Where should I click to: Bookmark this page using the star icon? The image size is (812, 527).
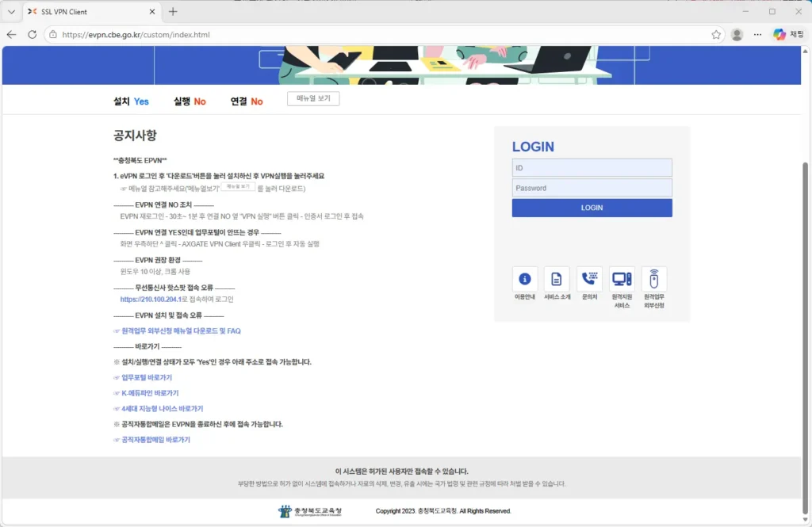pyautogui.click(x=714, y=34)
